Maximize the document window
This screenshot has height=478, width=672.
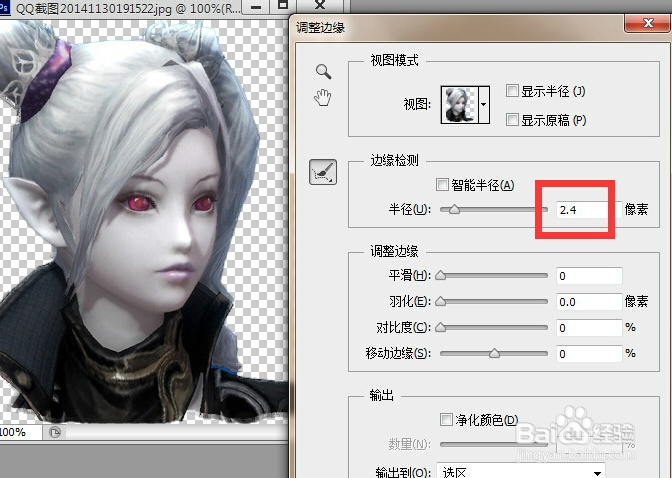pos(282,6)
